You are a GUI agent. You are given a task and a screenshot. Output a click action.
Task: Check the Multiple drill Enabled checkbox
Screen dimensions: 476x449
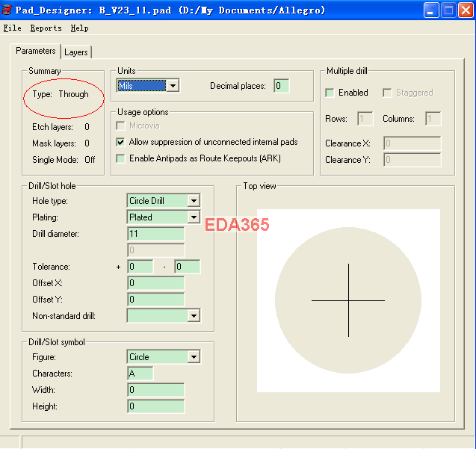click(x=330, y=93)
